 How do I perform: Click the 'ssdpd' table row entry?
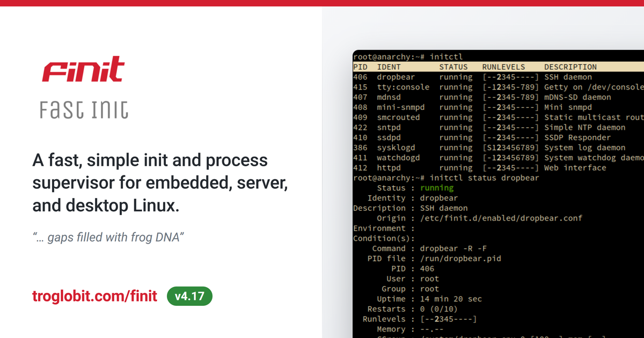click(x=389, y=137)
